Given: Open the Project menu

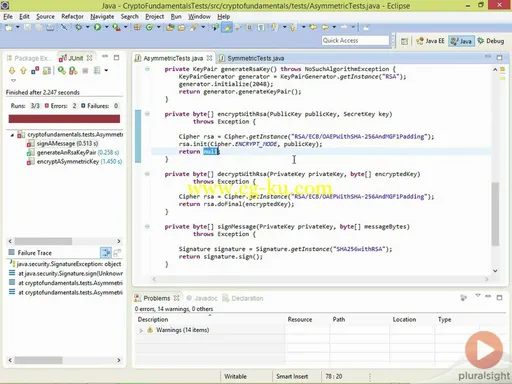Looking at the screenshot, I should click(x=155, y=17).
